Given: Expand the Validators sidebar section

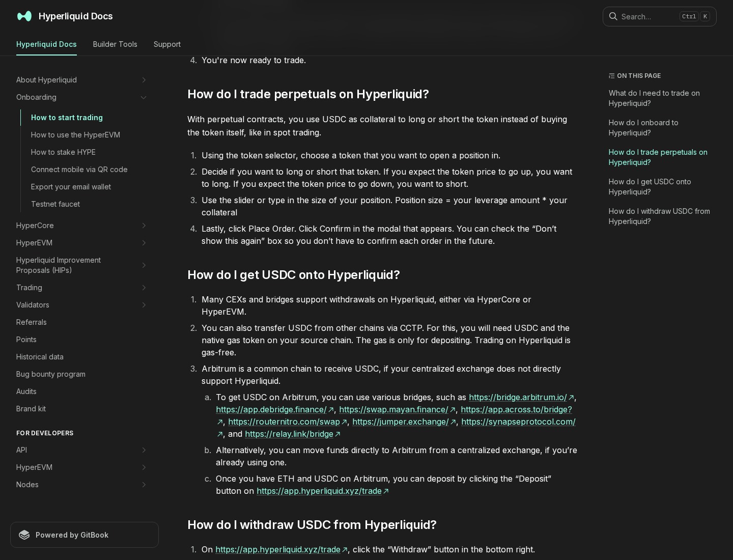Looking at the screenshot, I should [144, 305].
